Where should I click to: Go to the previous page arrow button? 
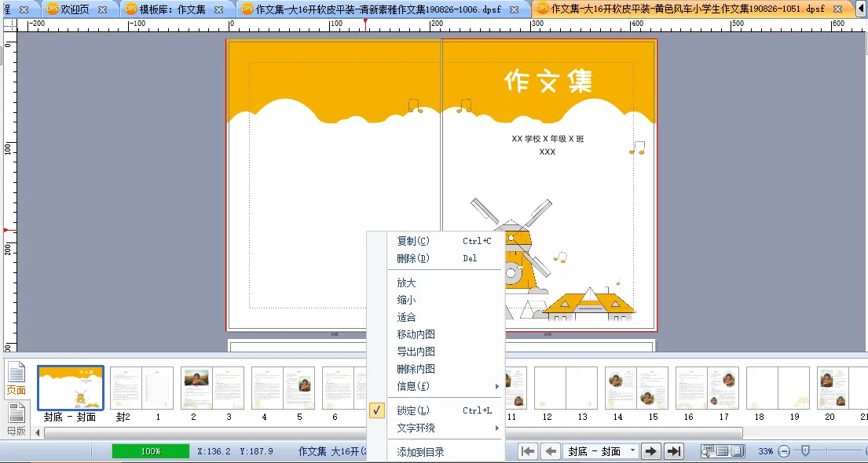coord(551,451)
